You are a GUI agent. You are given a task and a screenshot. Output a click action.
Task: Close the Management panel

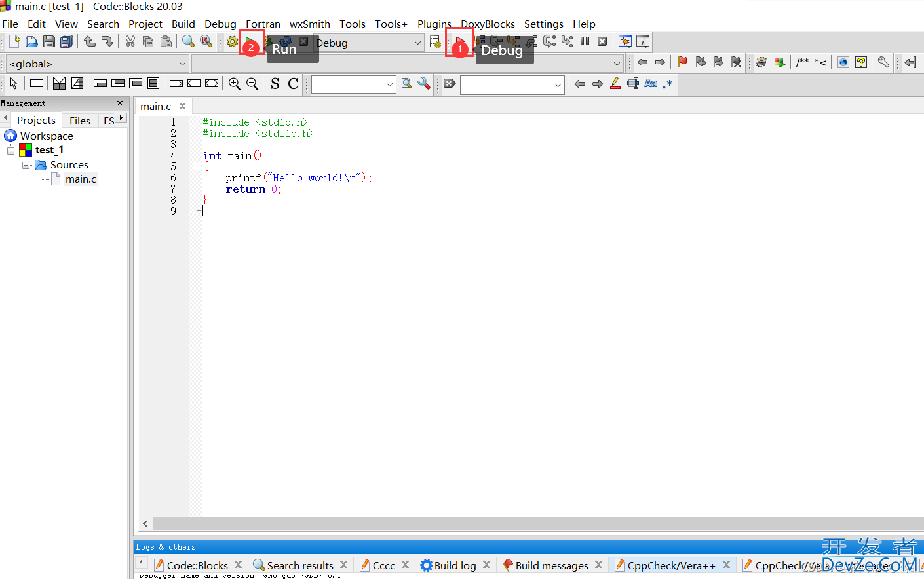[x=120, y=103]
